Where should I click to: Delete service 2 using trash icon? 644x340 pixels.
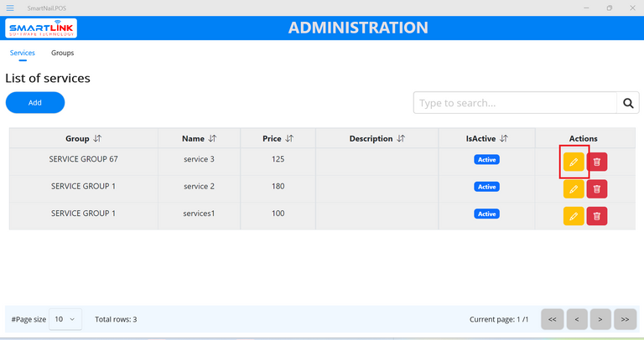click(597, 189)
